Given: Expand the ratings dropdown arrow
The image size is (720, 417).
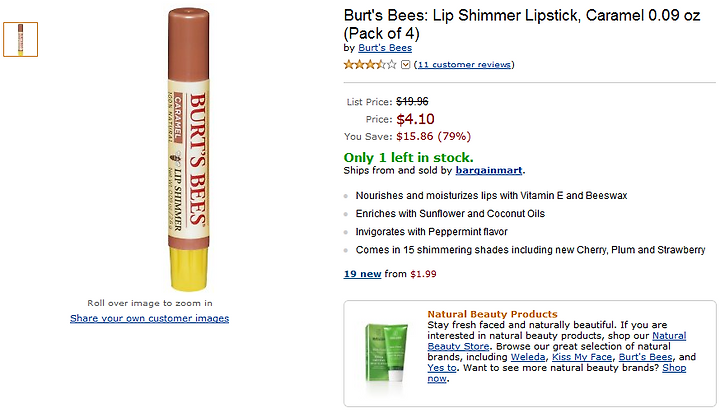Looking at the screenshot, I should click(405, 65).
